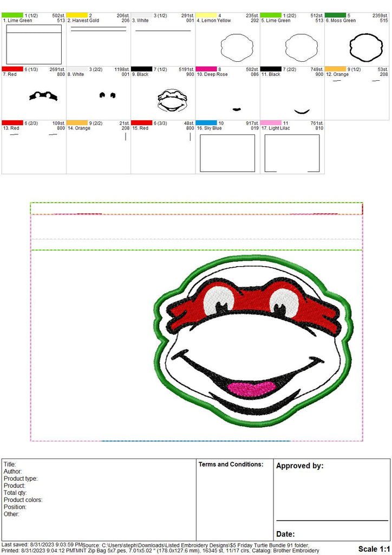Screen dimensions: 392x555
Task: Select the '8. White' eyes thumbnail
Action: pyautogui.click(x=107, y=95)
